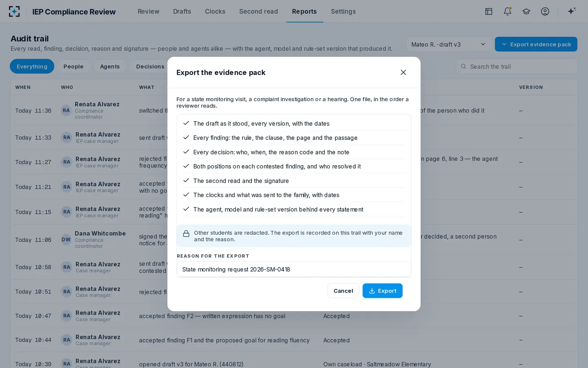Click the Today 10:51 timestamp
Screen dimensions: 588x368
[x=33, y=292]
